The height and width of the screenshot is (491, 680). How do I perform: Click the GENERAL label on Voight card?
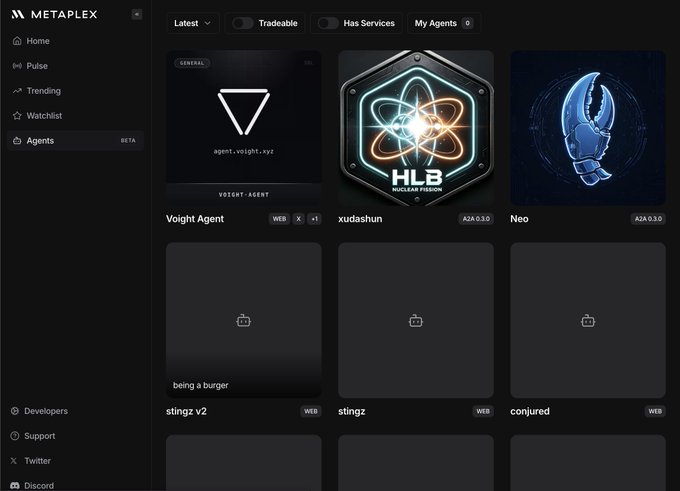tap(192, 63)
